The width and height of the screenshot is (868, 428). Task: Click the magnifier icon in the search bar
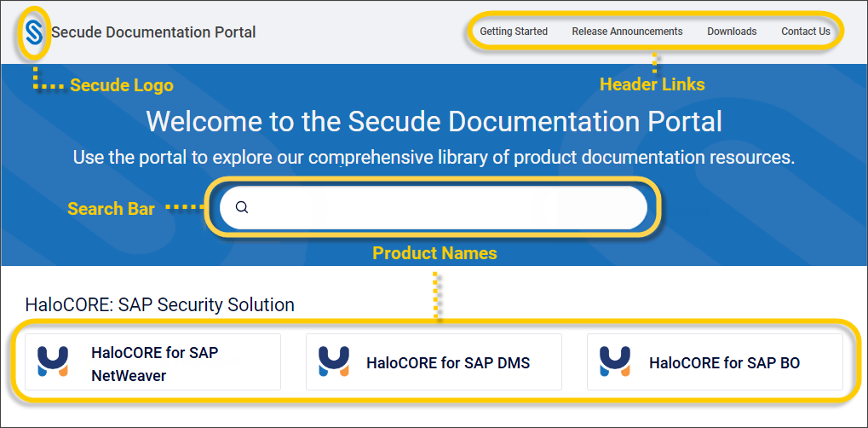(x=242, y=207)
